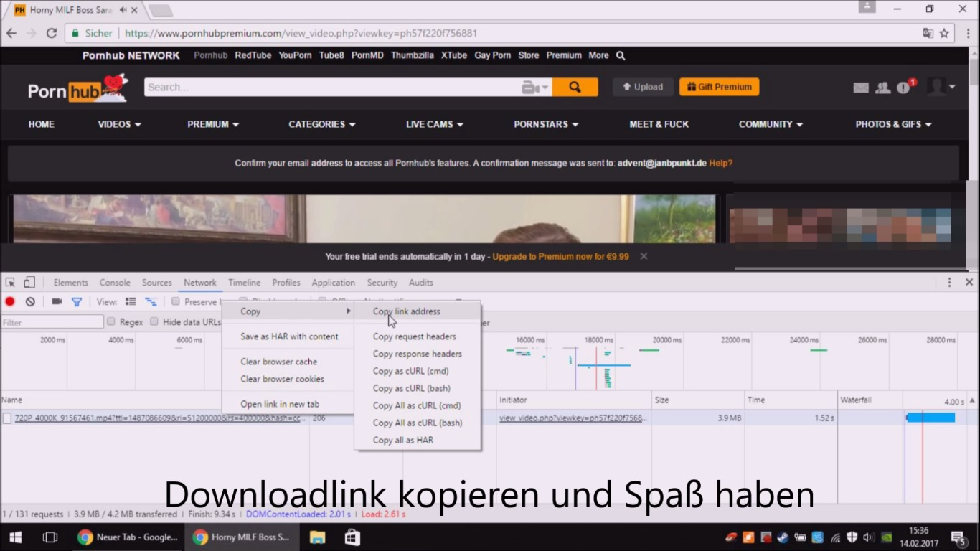
Task: Open the notifications alert icon
Action: click(x=904, y=88)
